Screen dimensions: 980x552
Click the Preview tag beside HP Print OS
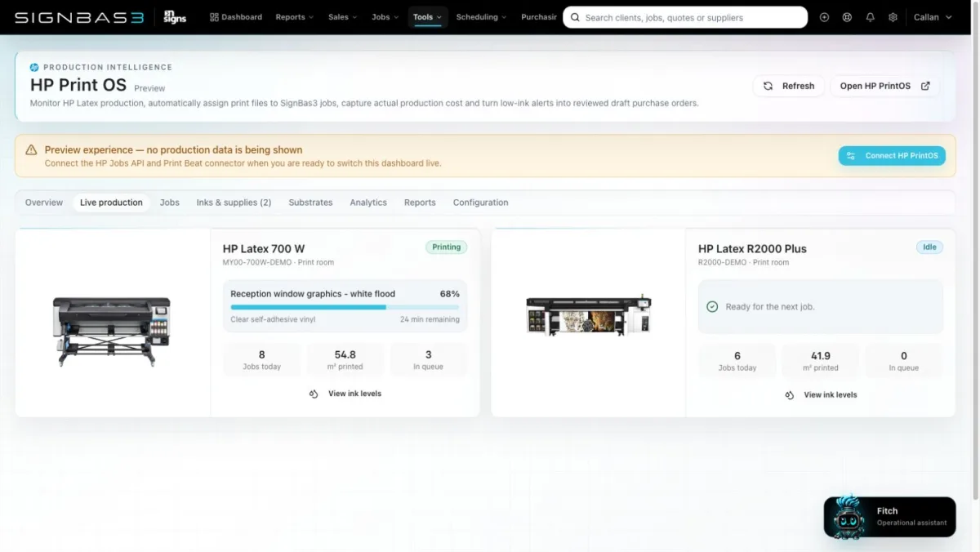point(149,88)
